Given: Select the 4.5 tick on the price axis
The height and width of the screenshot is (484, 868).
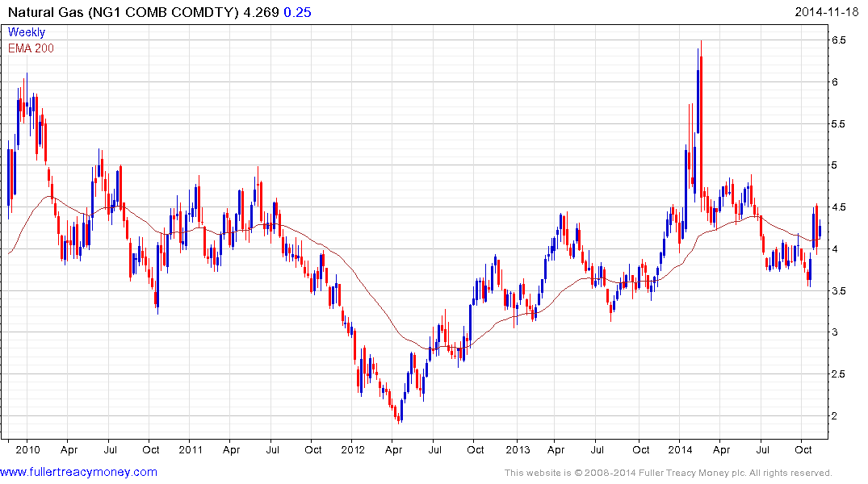Looking at the screenshot, I should [x=838, y=207].
